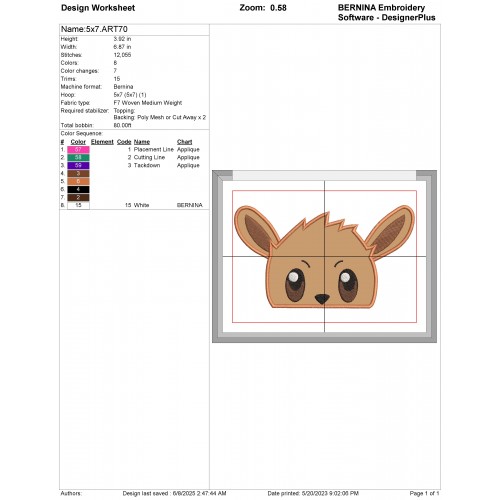Click the 'White' thread name cell

pyautogui.click(x=142, y=205)
